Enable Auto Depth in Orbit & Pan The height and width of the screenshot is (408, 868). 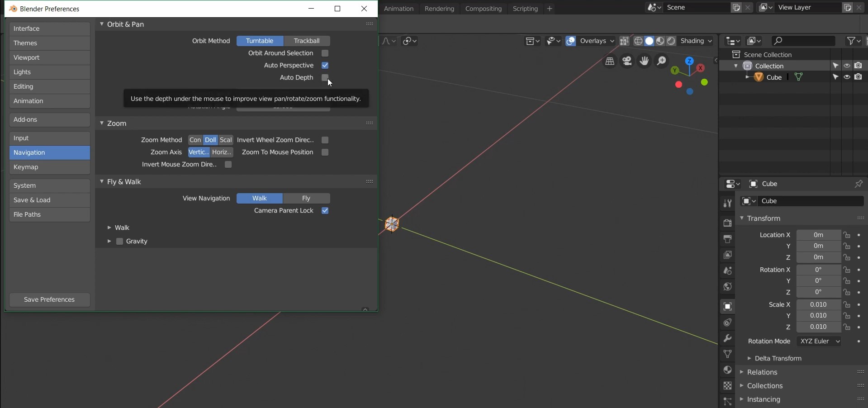(325, 77)
